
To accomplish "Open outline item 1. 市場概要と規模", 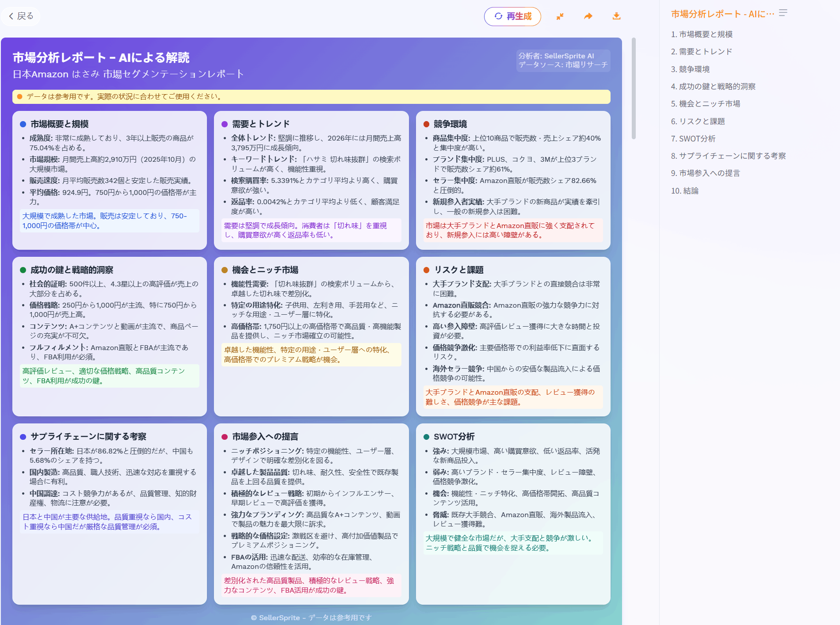I will 702,34.
